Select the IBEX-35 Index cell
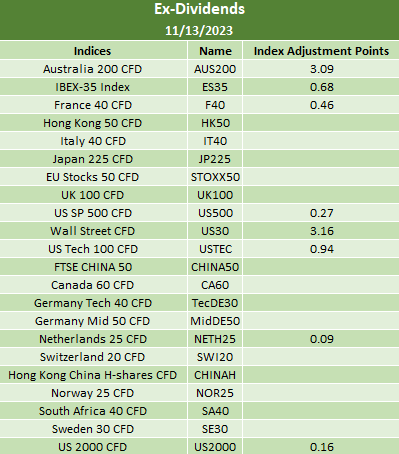399x454 pixels. (93, 87)
